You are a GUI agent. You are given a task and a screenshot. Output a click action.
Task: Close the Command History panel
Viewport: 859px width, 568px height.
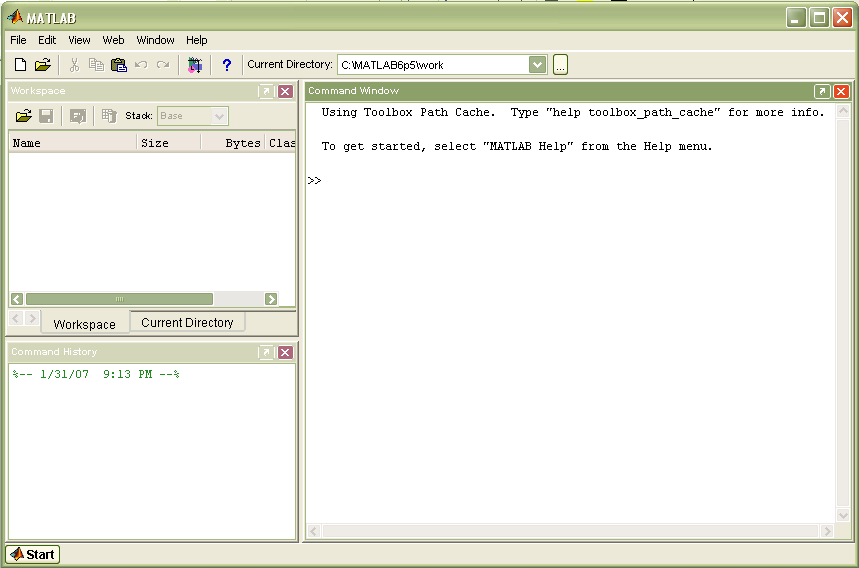click(x=285, y=352)
